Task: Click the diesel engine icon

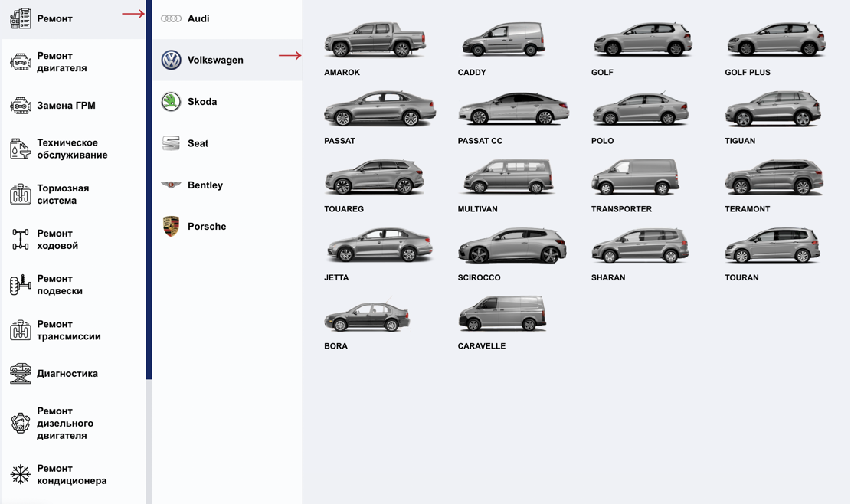Action: click(x=21, y=423)
